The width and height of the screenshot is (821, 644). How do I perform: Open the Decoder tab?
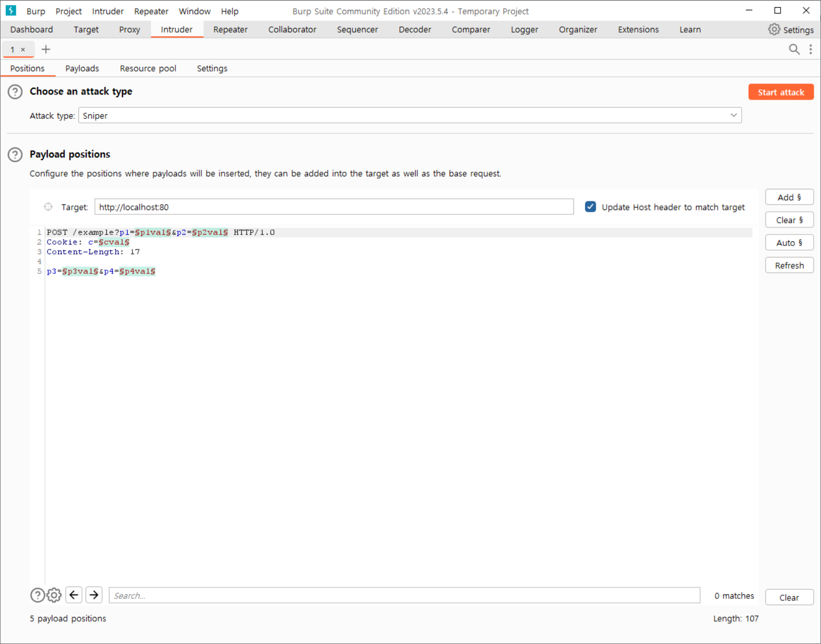point(415,30)
